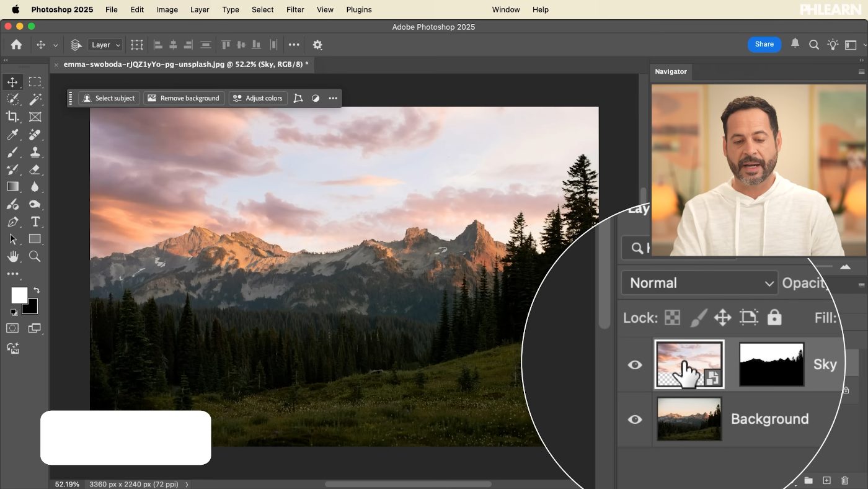Viewport: 868px width, 489px height.
Task: Click the Select subject button
Action: tap(109, 98)
